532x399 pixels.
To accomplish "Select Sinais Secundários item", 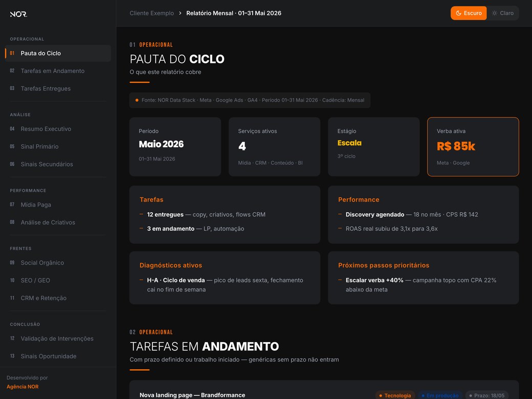I will (x=58, y=164).
